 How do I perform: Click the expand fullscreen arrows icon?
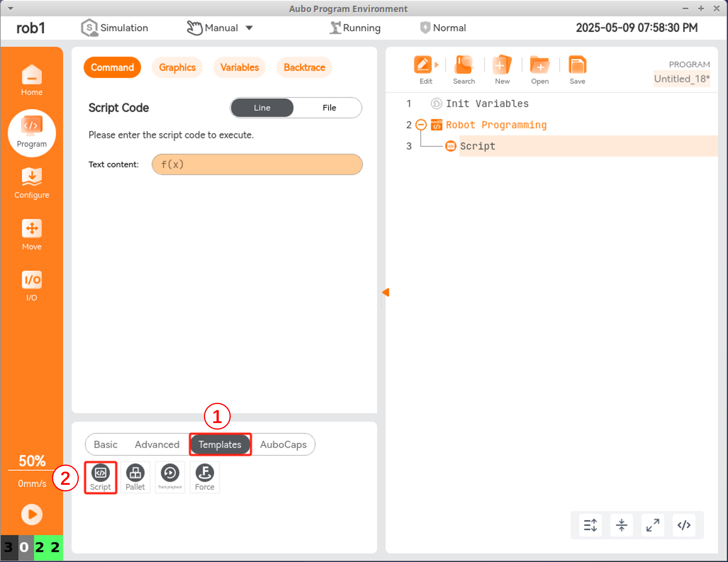click(653, 525)
